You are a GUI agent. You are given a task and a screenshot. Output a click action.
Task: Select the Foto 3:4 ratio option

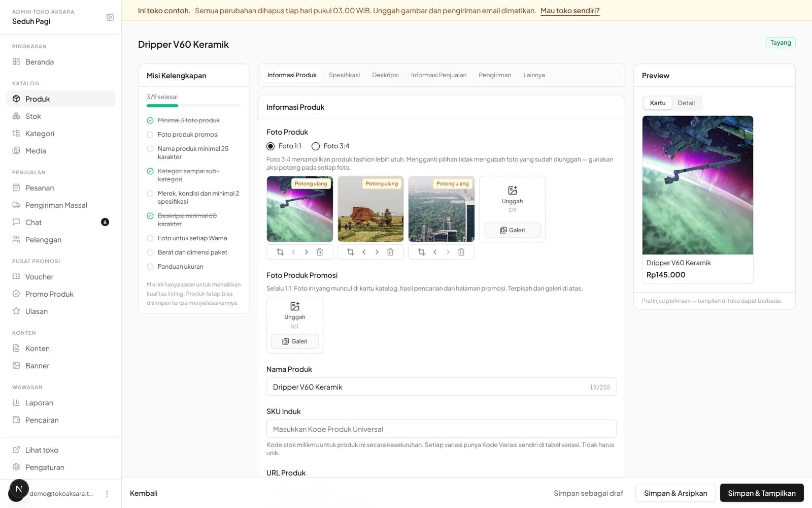coord(316,146)
